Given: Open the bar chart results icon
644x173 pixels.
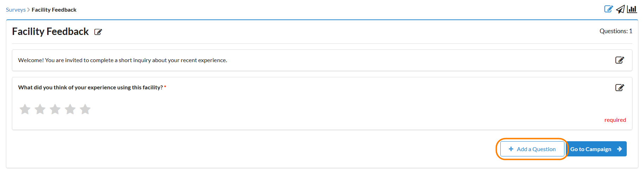Looking at the screenshot, I should tap(632, 9).
